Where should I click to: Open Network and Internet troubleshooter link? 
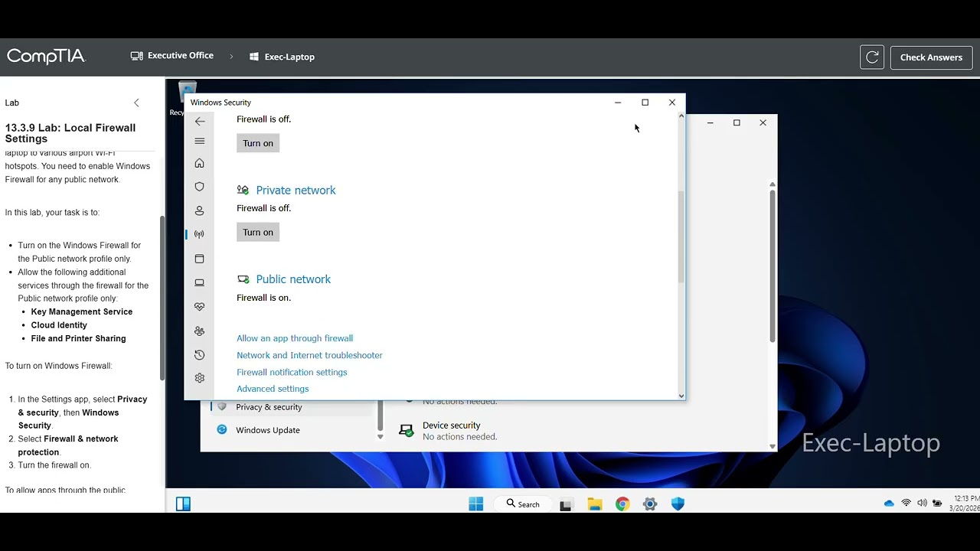(309, 355)
